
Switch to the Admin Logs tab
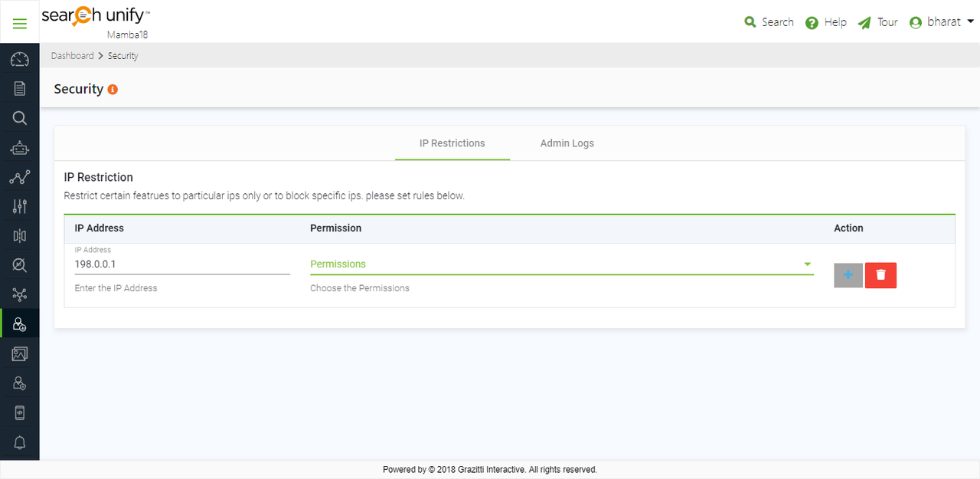click(x=567, y=143)
